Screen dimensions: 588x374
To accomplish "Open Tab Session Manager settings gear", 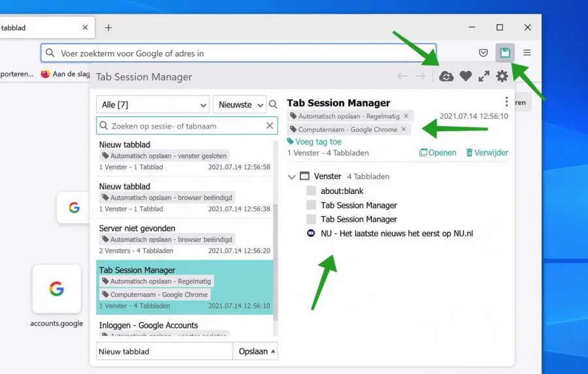I will (x=502, y=76).
